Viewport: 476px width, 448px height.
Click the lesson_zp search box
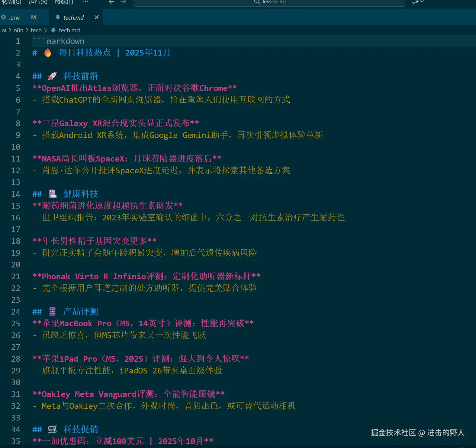pos(269,2)
